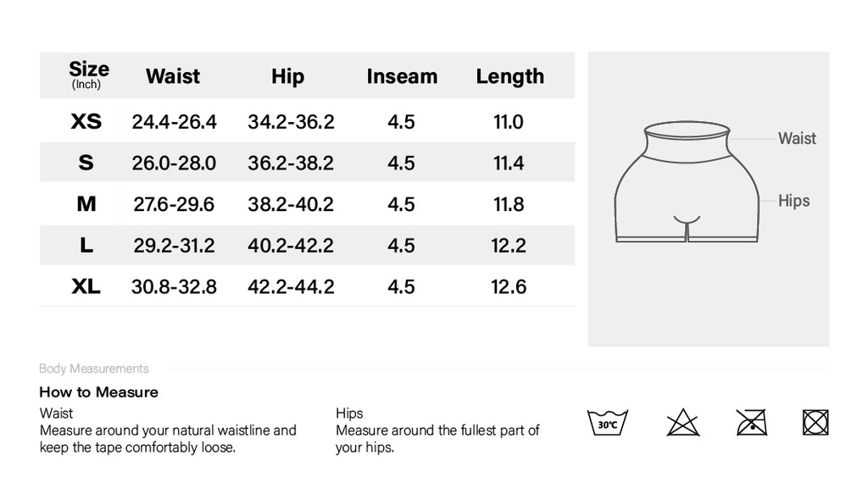Click the S waist value 26.0-28.0
This screenshot has height=494, width=868.
(174, 163)
